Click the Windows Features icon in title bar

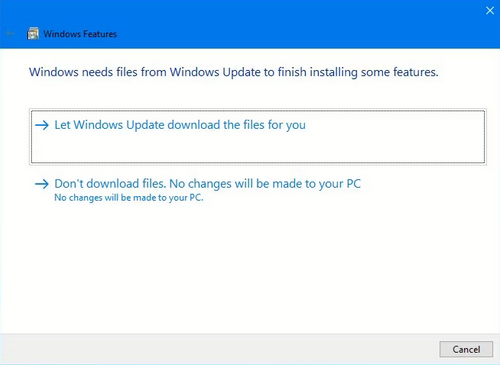point(33,34)
